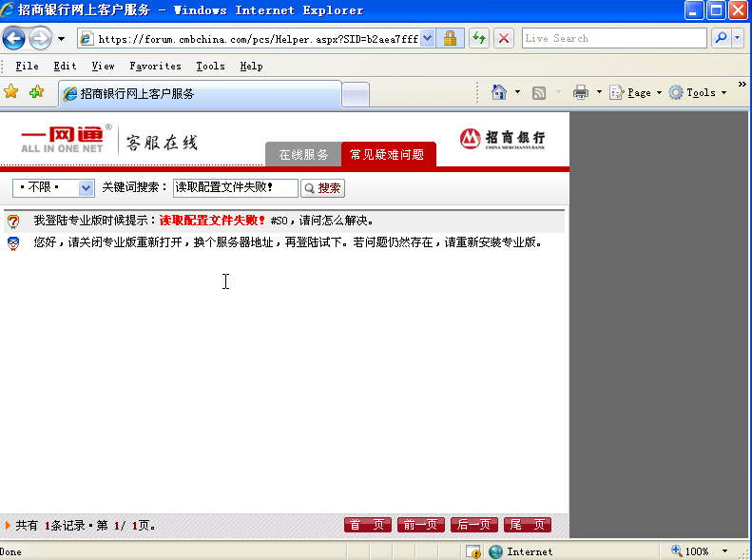The width and height of the screenshot is (752, 560).
Task: Go to 首页 first page
Action: (368, 525)
